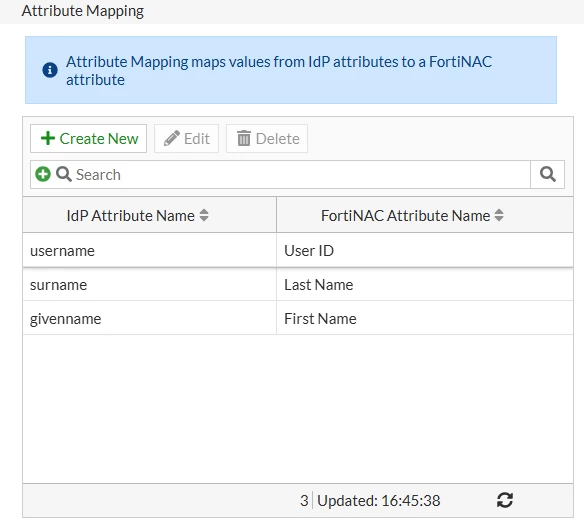Image resolution: width=584 pixels, height=528 pixels.
Task: Click the Edit button label
Action: point(197,139)
